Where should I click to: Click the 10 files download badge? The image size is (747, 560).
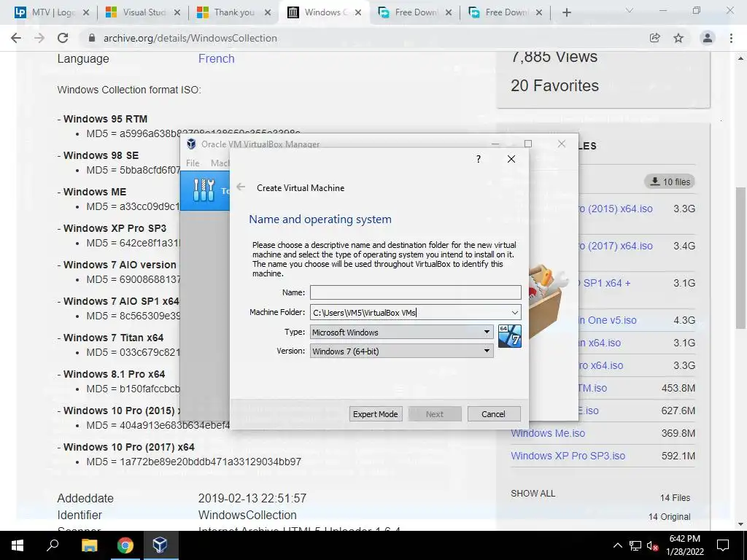tap(670, 182)
